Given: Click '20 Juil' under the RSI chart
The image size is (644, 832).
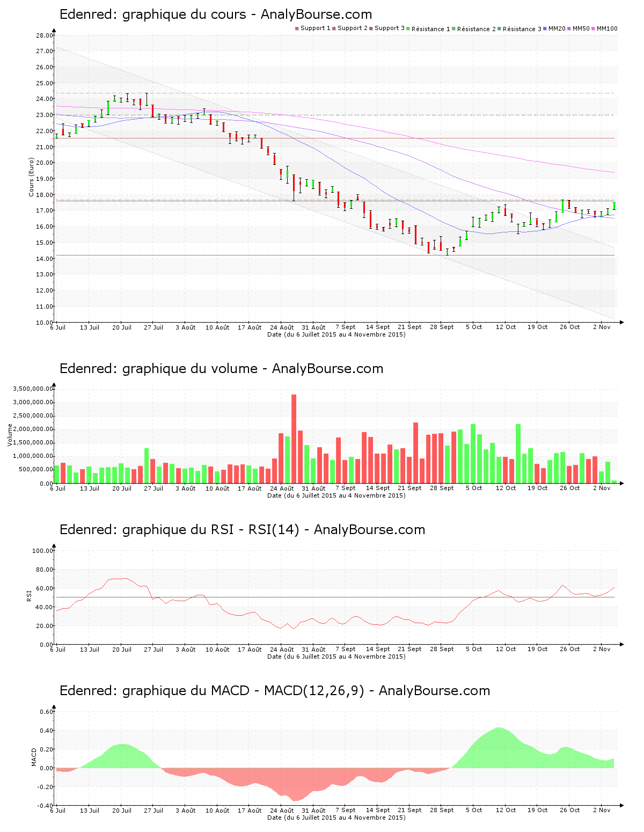Looking at the screenshot, I should pyautogui.click(x=122, y=649).
